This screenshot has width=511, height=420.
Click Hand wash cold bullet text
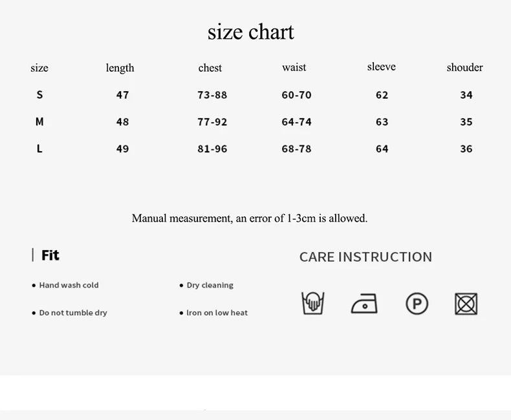click(x=69, y=285)
